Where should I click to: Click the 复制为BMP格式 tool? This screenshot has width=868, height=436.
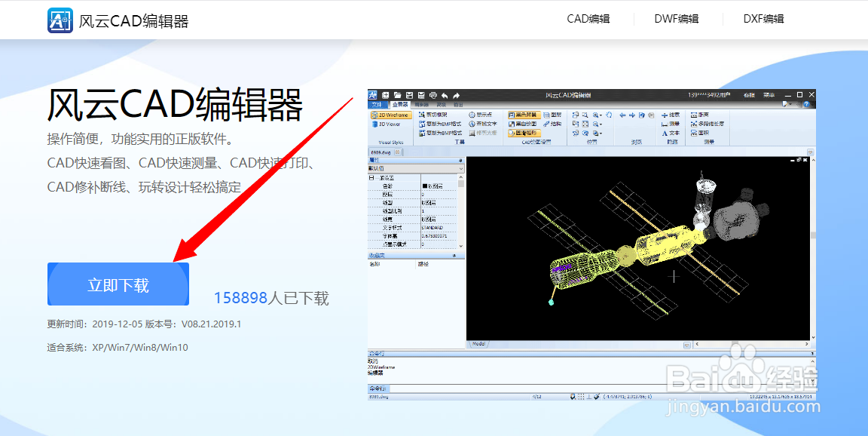tap(441, 133)
